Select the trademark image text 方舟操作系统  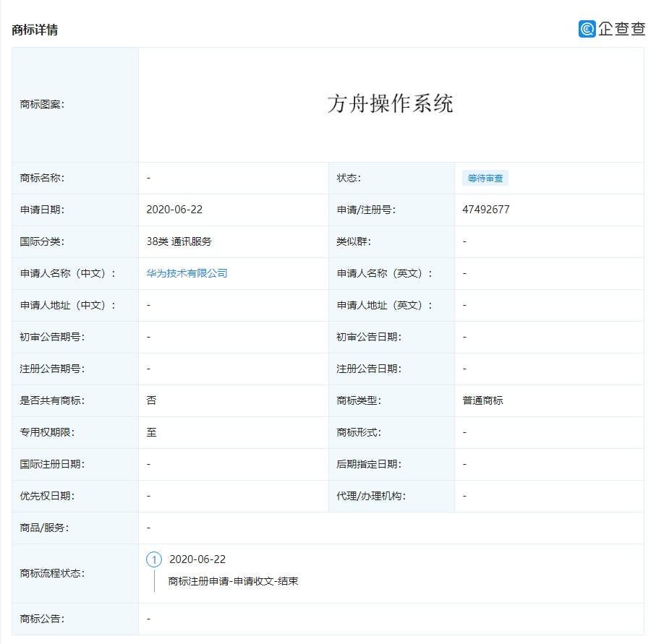390,103
